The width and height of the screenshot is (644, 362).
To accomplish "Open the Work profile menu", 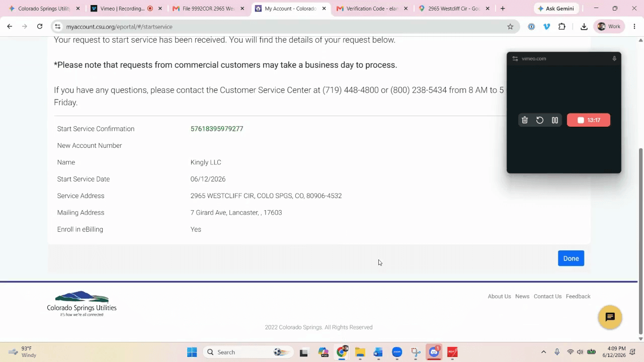I will point(609,27).
